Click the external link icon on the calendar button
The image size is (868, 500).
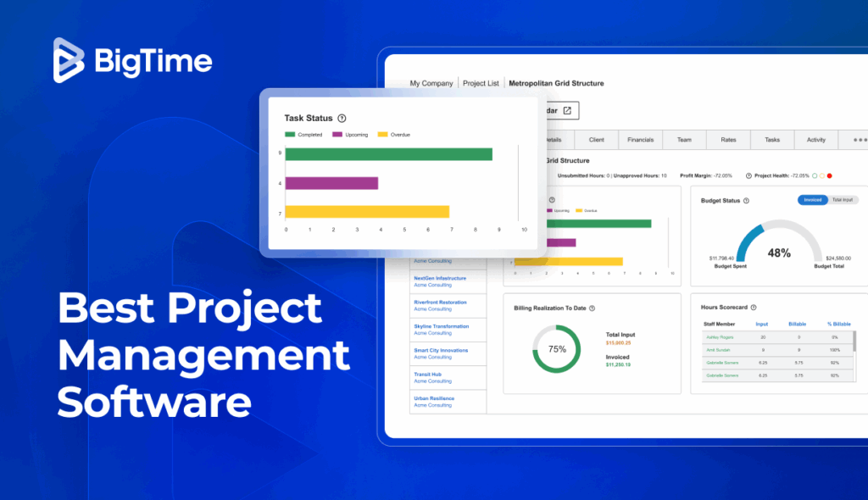click(567, 110)
